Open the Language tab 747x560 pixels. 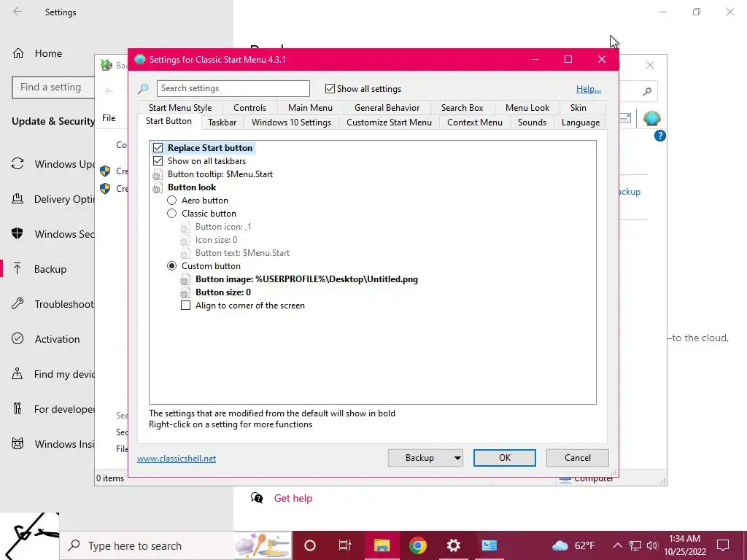580,122
